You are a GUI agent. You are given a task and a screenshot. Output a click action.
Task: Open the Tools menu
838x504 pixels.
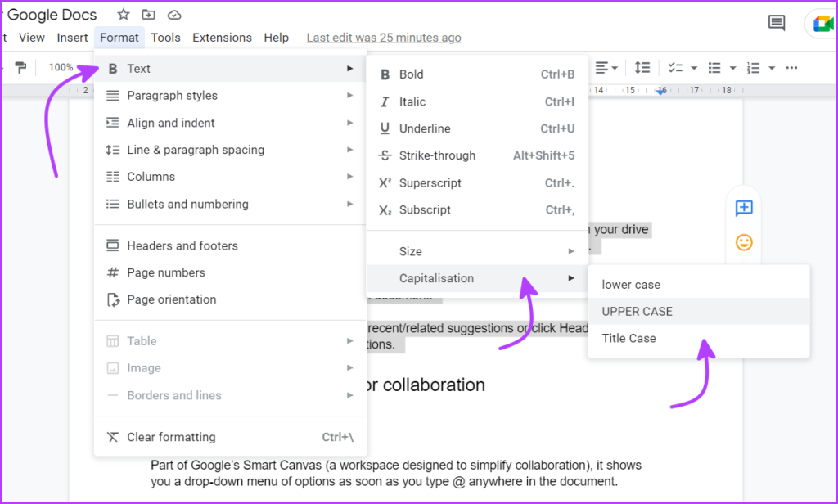(165, 38)
